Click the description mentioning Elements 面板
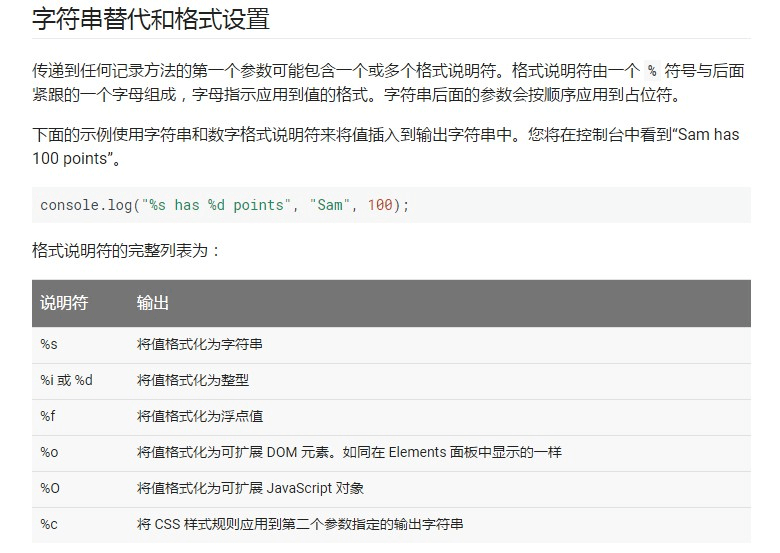Screen dimensions: 780x553 tap(349, 452)
